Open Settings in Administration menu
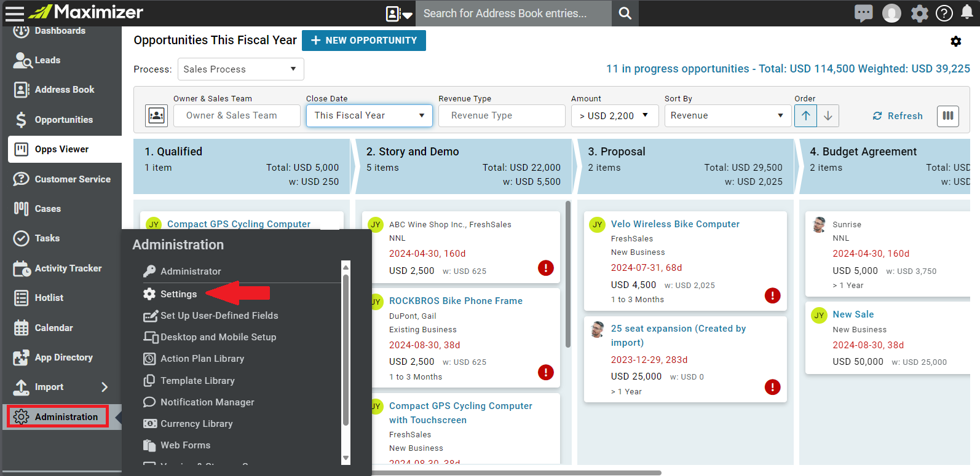The width and height of the screenshot is (980, 476). pyautogui.click(x=178, y=294)
